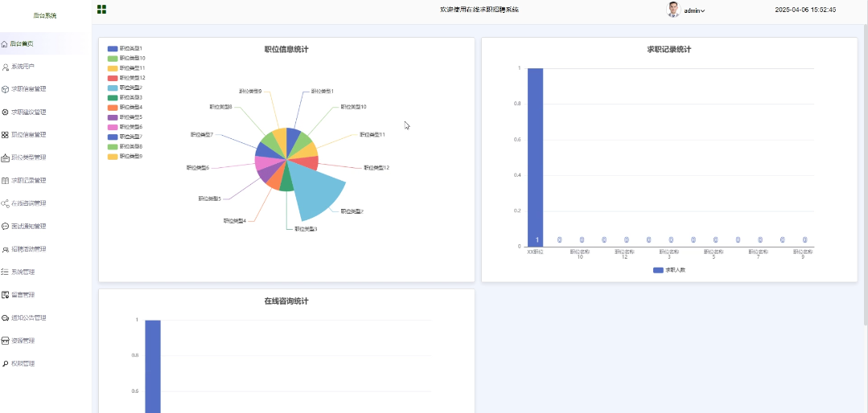
Task: Click the dark green 职位类型3 pie slice
Action: (286, 181)
